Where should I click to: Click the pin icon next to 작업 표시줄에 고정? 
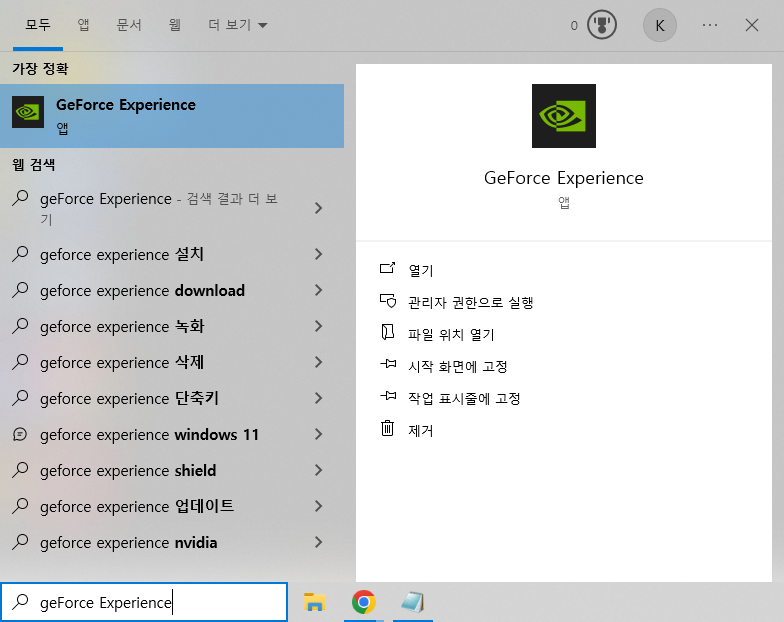[x=388, y=396]
